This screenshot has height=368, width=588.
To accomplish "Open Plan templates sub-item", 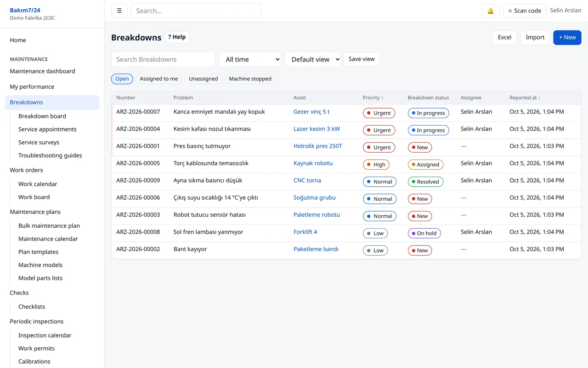I will coord(38,252).
